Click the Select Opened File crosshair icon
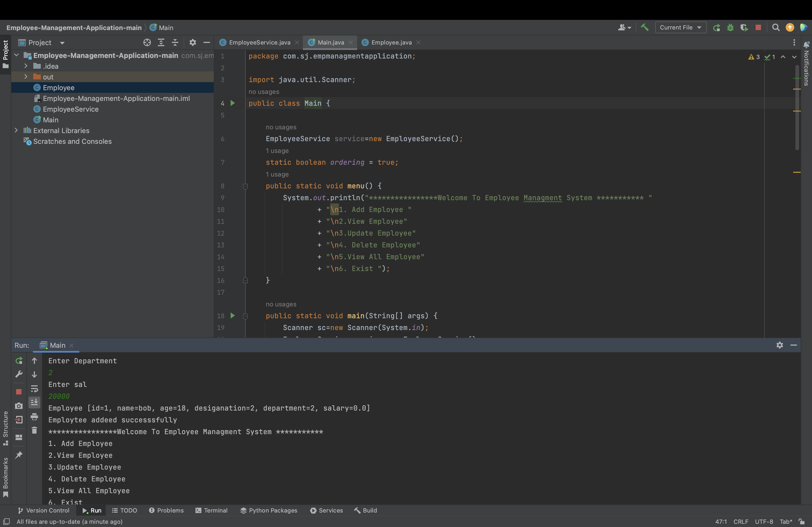The width and height of the screenshot is (812, 527). click(x=147, y=43)
